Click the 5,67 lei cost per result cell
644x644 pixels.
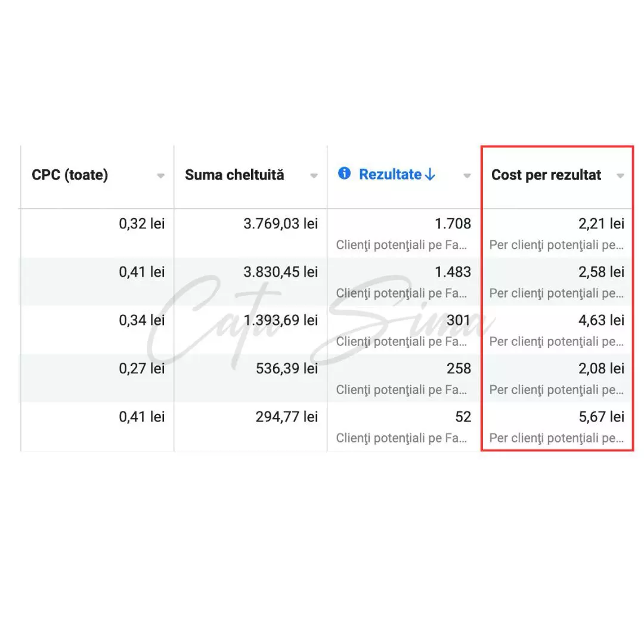tap(601, 417)
